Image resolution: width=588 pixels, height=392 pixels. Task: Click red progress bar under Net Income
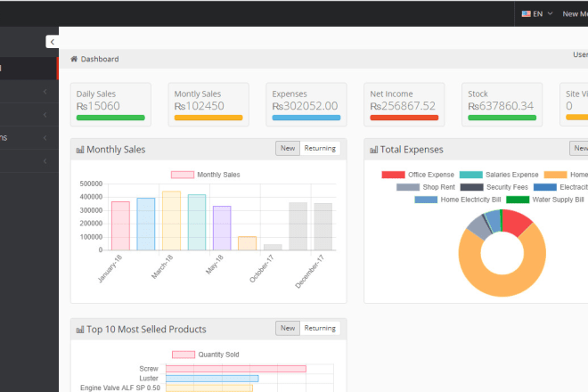point(404,118)
